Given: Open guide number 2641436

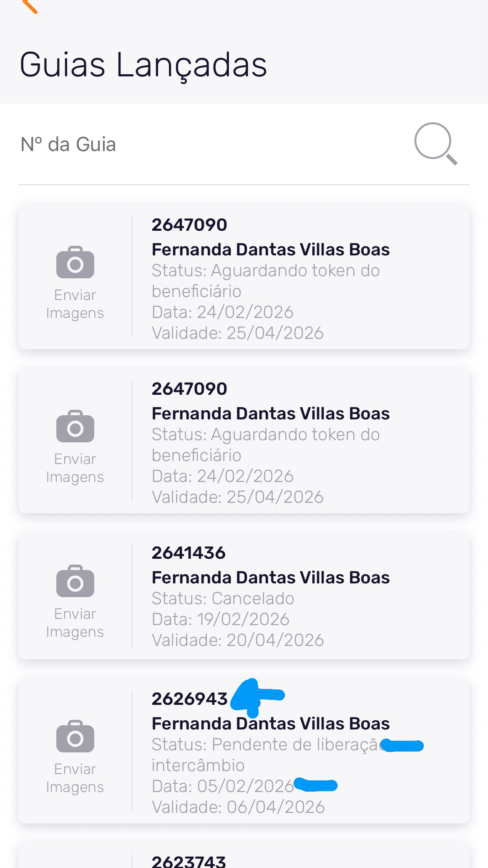Looking at the screenshot, I should click(x=189, y=553).
